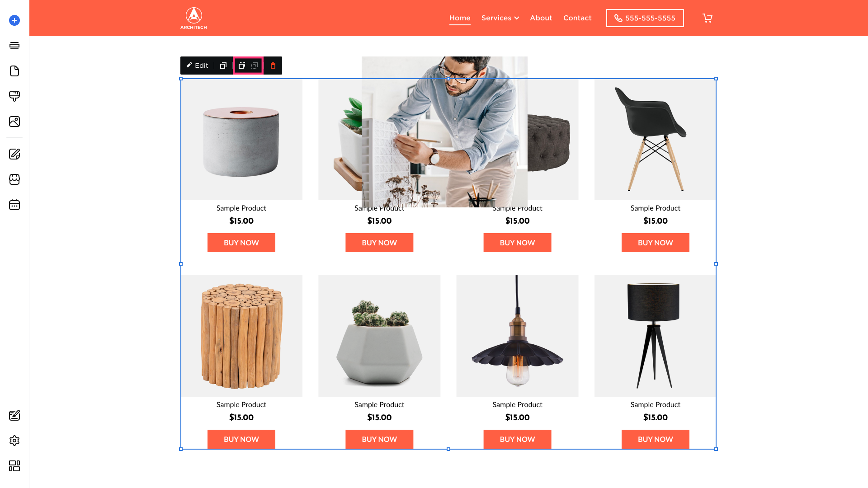Image resolution: width=868 pixels, height=488 pixels.
Task: Open the dashboard grid icon at sidebar bottom
Action: pos(14,466)
